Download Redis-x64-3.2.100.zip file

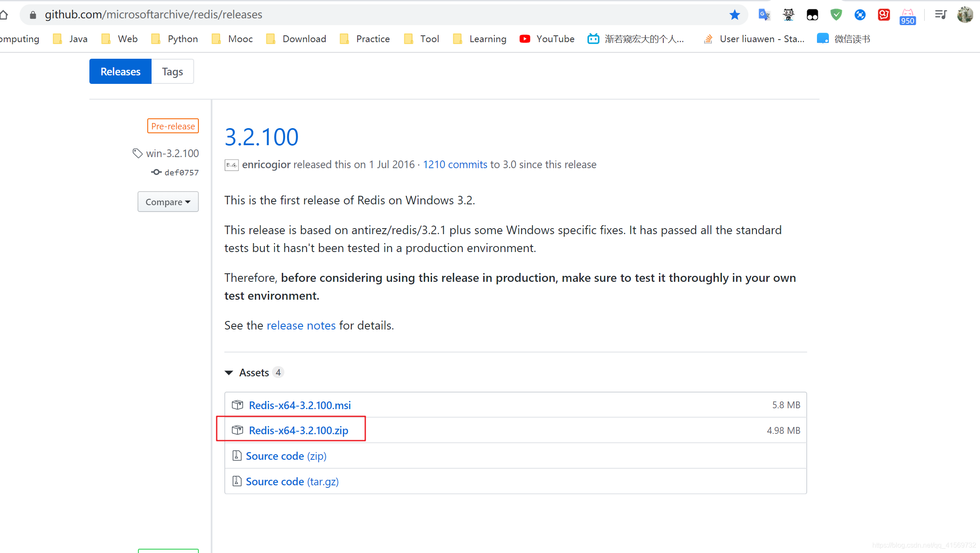[299, 430]
